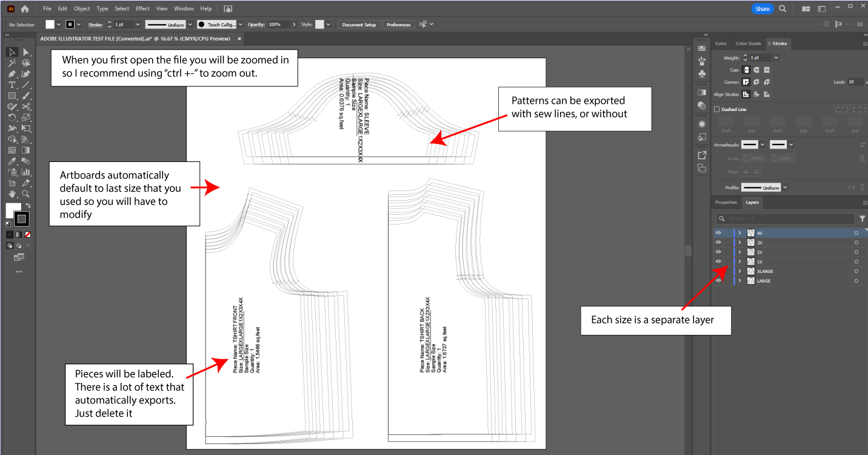Toggle visibility of the LARGE layer
Screen dimensions: 868x455
coord(718,280)
